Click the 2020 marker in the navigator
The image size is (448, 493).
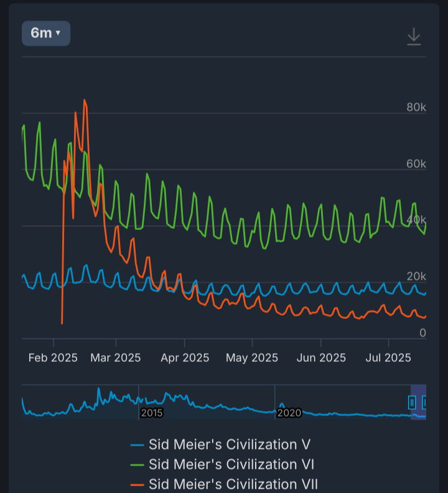[289, 413]
